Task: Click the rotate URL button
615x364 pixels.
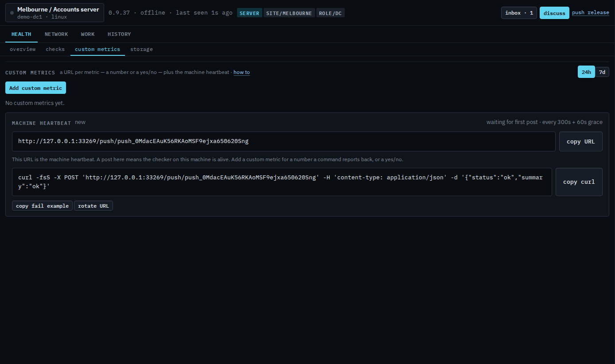Action: coord(93,206)
